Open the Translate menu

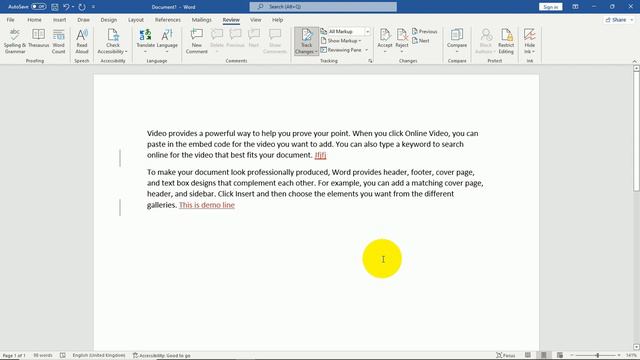[145, 41]
